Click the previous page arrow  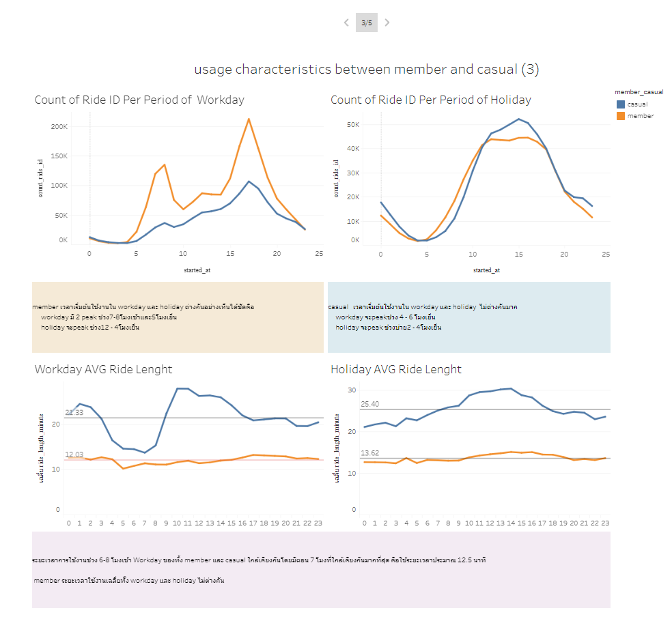pyautogui.click(x=346, y=23)
